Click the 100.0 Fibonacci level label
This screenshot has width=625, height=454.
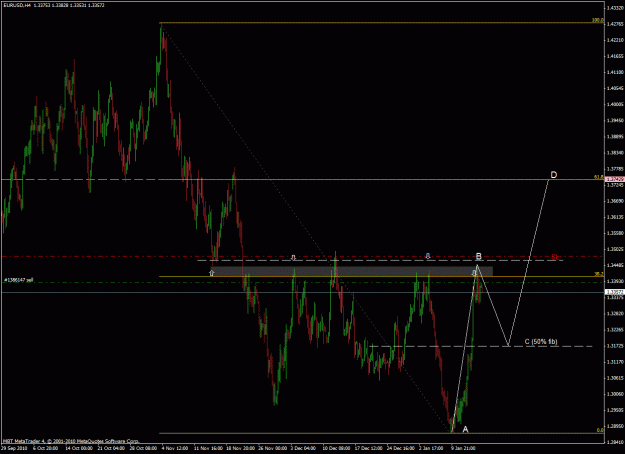(597, 20)
